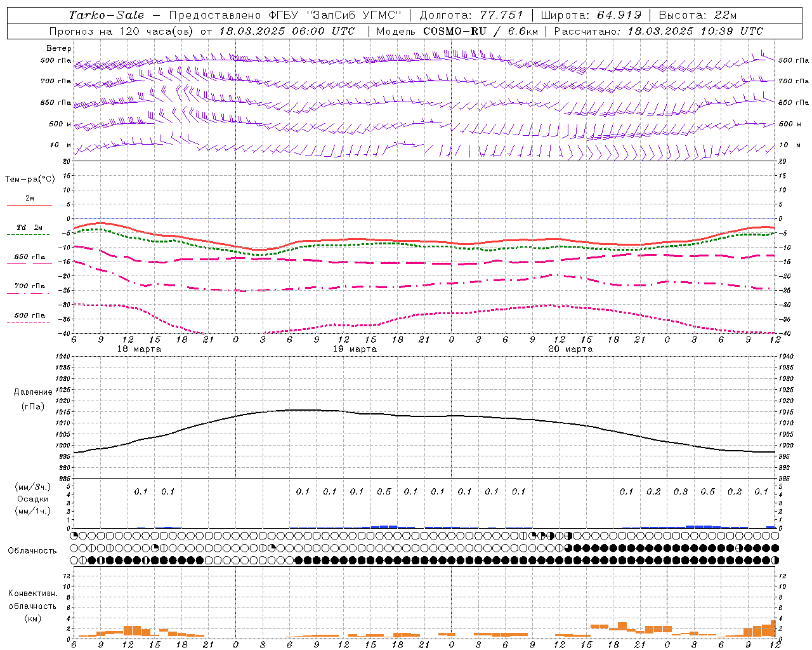Click 'Предоставлено ФГБУ ЗапСиб УГМС' provider text
Screen dimensions: 812x650
point(285,15)
